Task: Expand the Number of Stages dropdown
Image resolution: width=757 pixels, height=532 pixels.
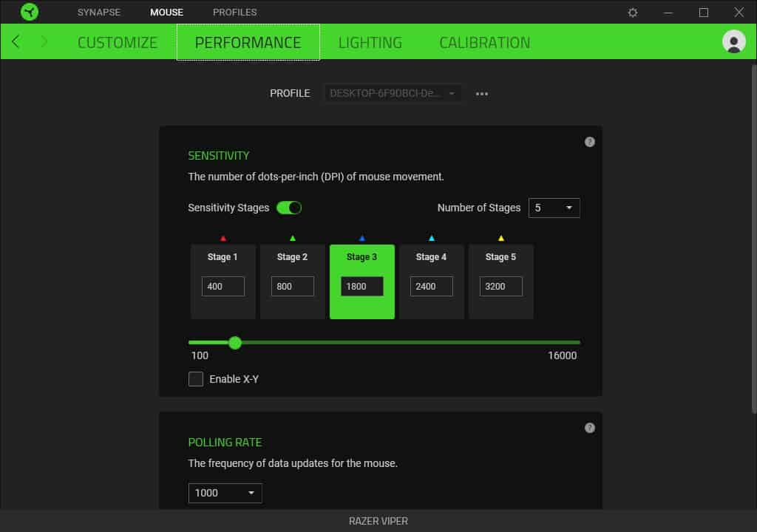Action: click(x=554, y=208)
